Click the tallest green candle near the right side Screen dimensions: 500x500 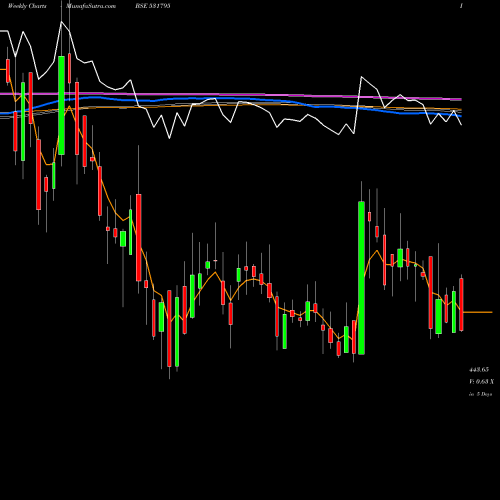[361, 278]
